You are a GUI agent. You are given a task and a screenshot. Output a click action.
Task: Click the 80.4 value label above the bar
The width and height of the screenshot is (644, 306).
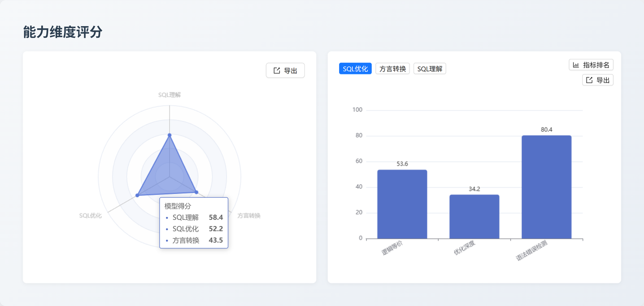(x=546, y=129)
